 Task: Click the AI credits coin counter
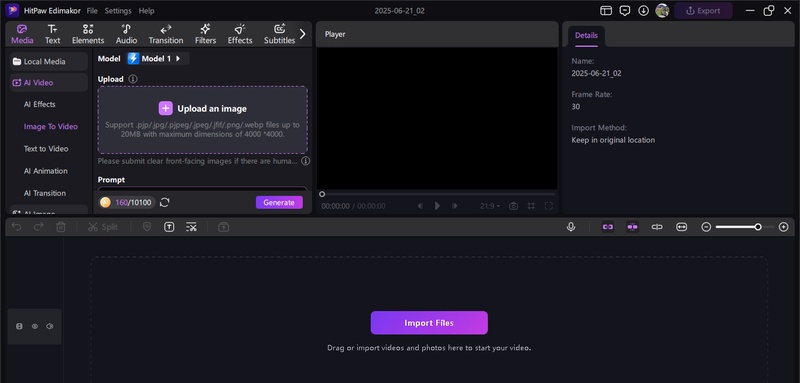click(x=127, y=202)
